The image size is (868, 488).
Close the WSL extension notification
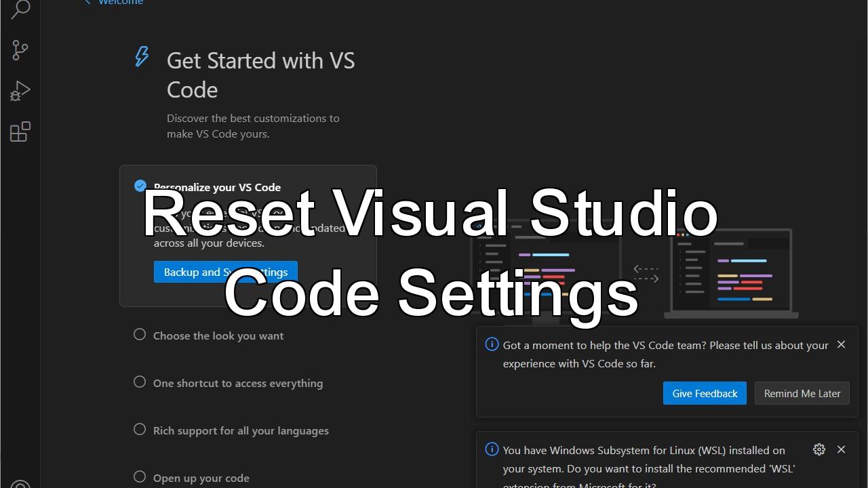point(841,449)
